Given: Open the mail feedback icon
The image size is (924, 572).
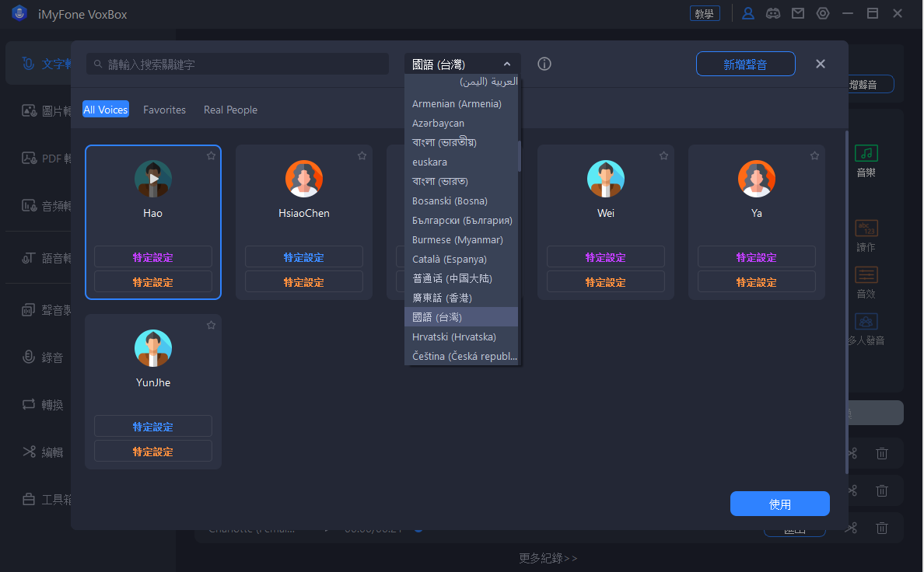Looking at the screenshot, I should [x=798, y=13].
